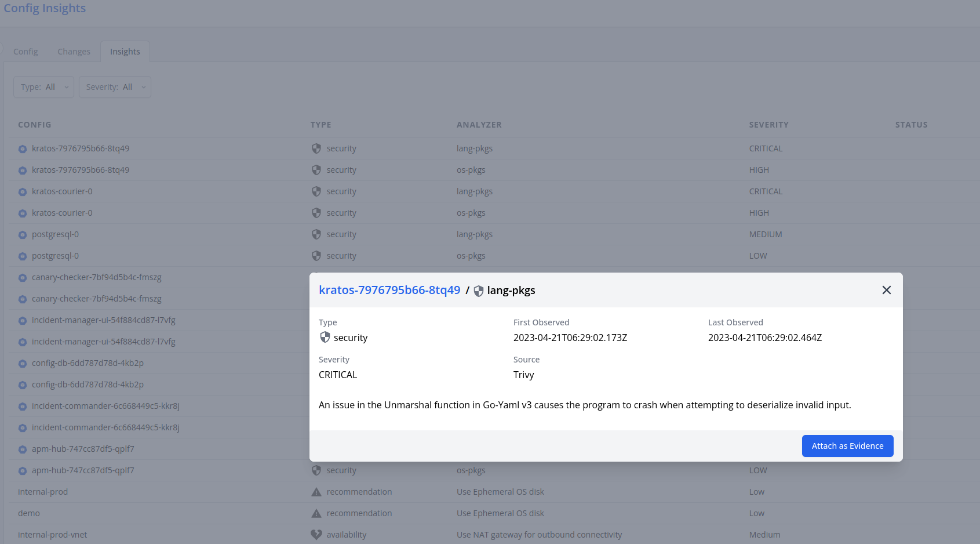The height and width of the screenshot is (544, 980).
Task: Click the STATUS column header
Action: [911, 125]
